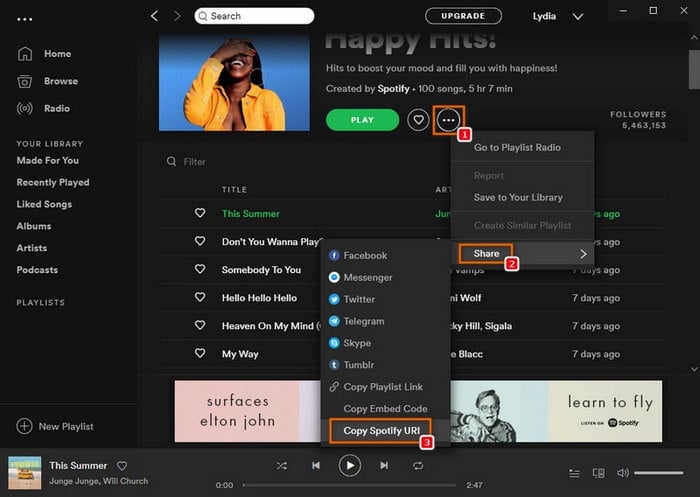Like the Happy Hits playlist heart
Viewport: 700px width, 497px height.
[418, 120]
